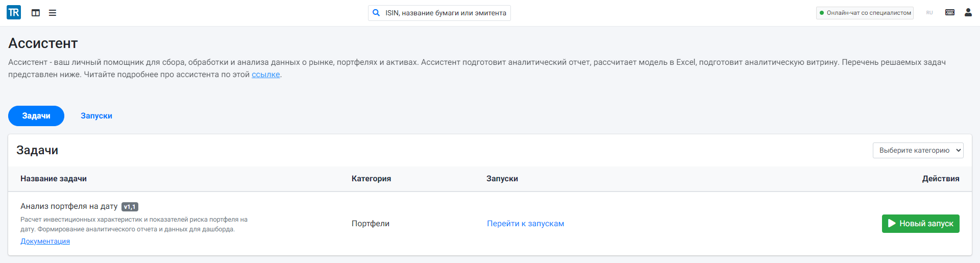
Task: Open the user profile icon
Action: (x=968, y=12)
